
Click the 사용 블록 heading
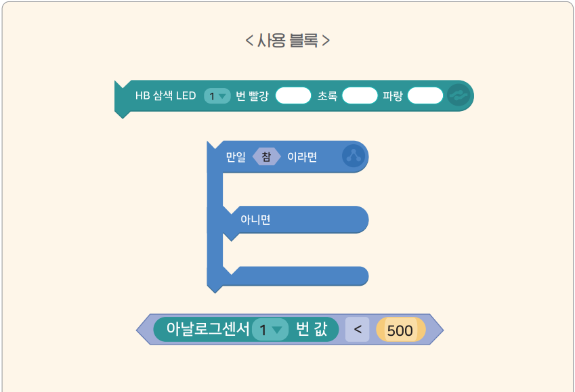click(287, 41)
